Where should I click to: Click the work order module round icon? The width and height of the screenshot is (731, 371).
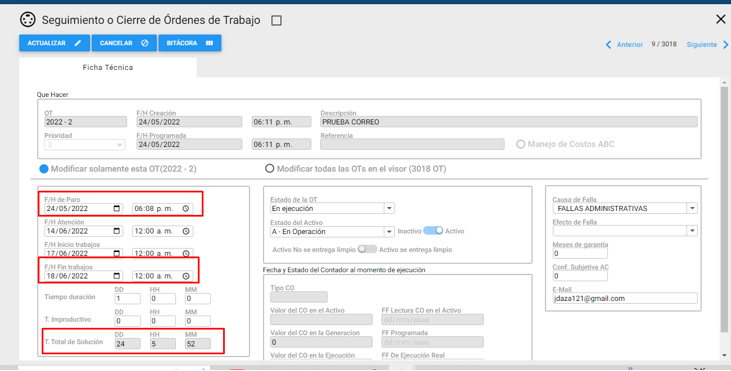pyautogui.click(x=28, y=20)
